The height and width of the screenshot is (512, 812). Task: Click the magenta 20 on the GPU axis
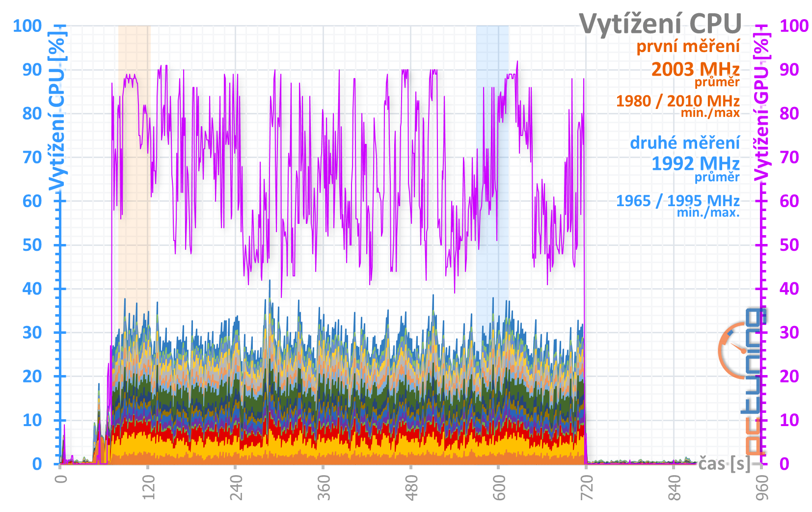coord(789,376)
